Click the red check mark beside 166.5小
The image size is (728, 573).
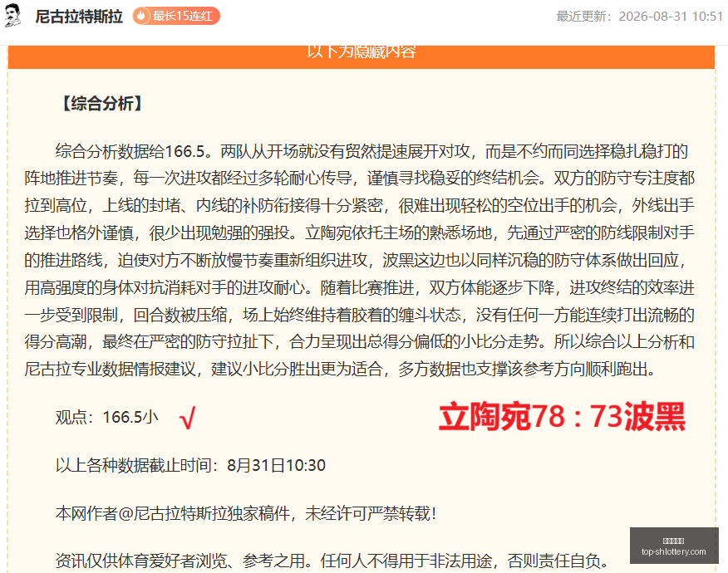(188, 418)
